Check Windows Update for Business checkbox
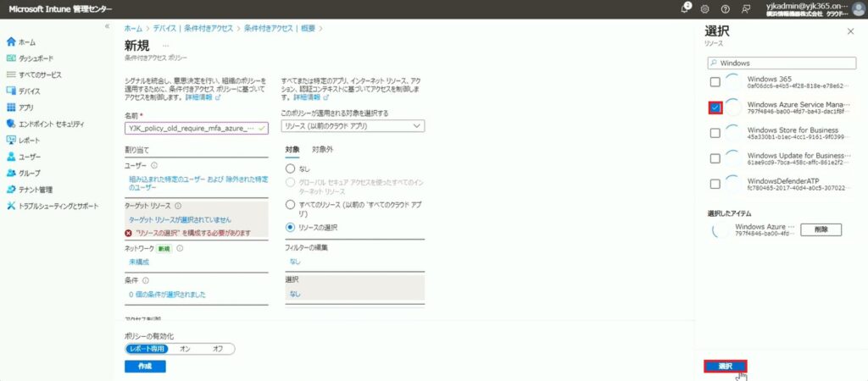Viewport: 868px width, 381px height. coord(715,158)
